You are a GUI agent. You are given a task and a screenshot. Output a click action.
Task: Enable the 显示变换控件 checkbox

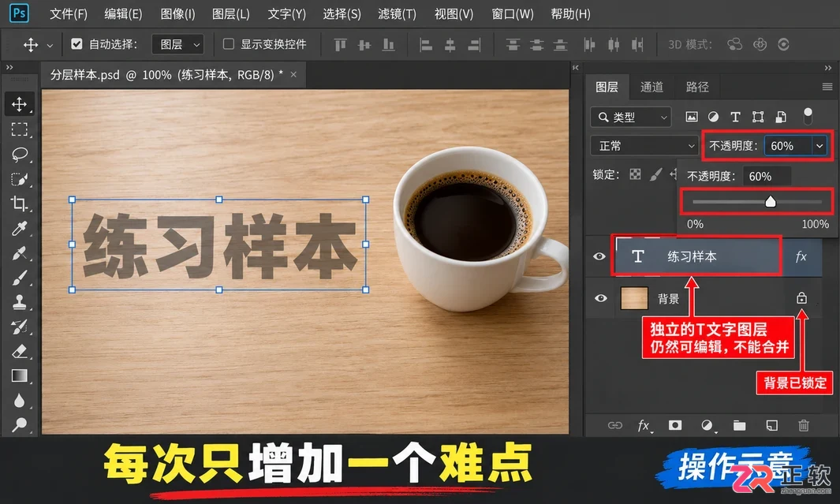click(229, 44)
